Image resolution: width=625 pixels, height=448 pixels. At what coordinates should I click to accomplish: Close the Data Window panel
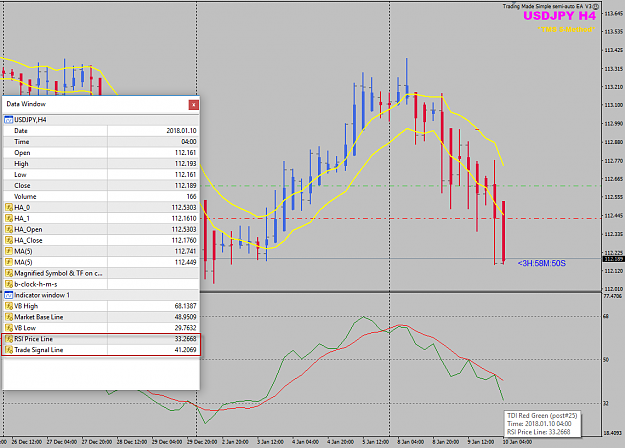[193, 105]
